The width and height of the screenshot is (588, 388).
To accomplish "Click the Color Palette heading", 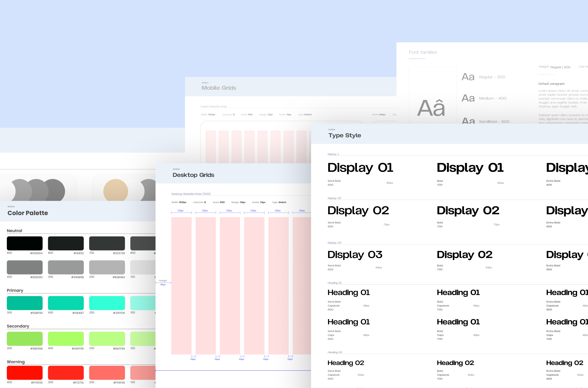I will pos(28,213).
